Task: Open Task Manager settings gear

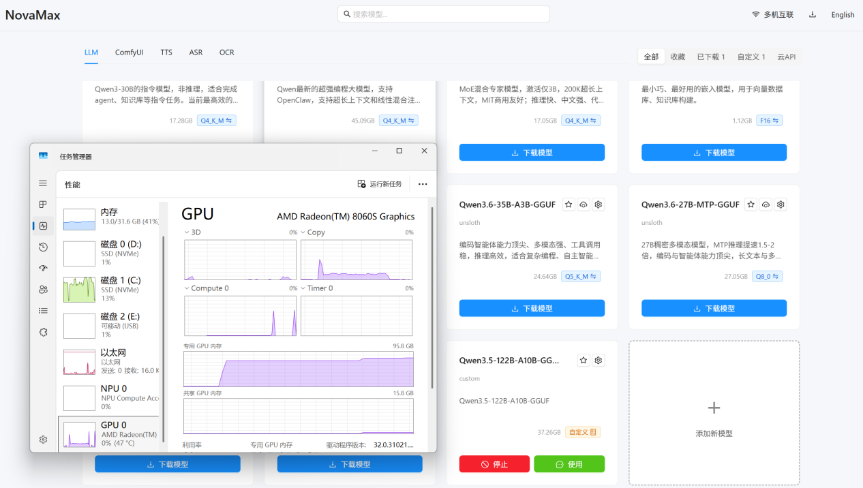Action: (43, 440)
